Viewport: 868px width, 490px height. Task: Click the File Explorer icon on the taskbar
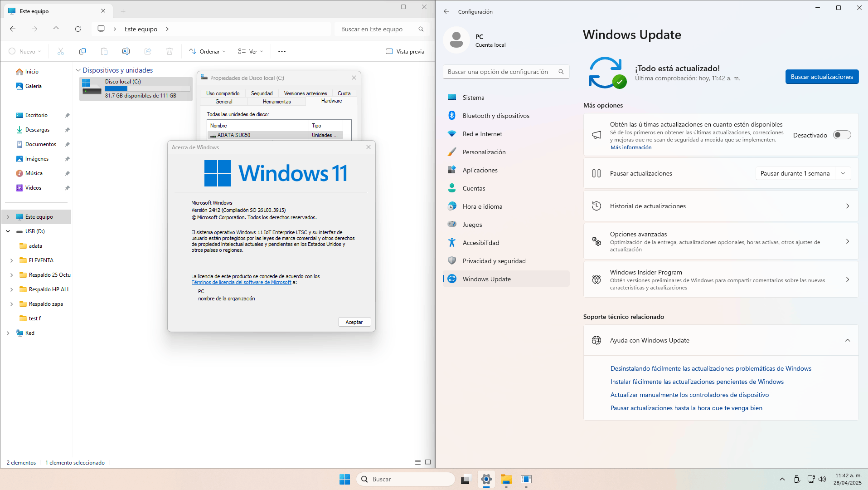pyautogui.click(x=506, y=479)
